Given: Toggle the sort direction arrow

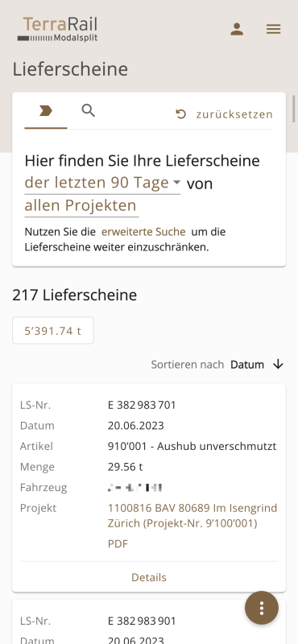Looking at the screenshot, I should (279, 364).
